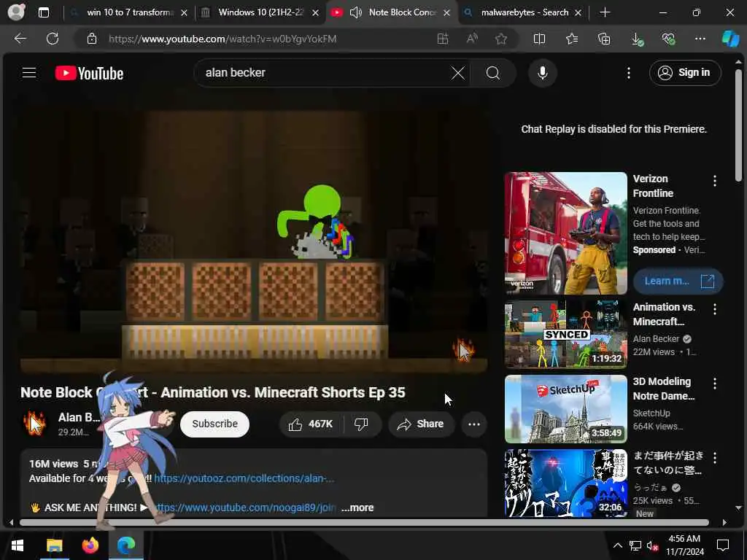Like the video with 467K likes
Image resolution: width=747 pixels, height=560 pixels.
(311, 424)
